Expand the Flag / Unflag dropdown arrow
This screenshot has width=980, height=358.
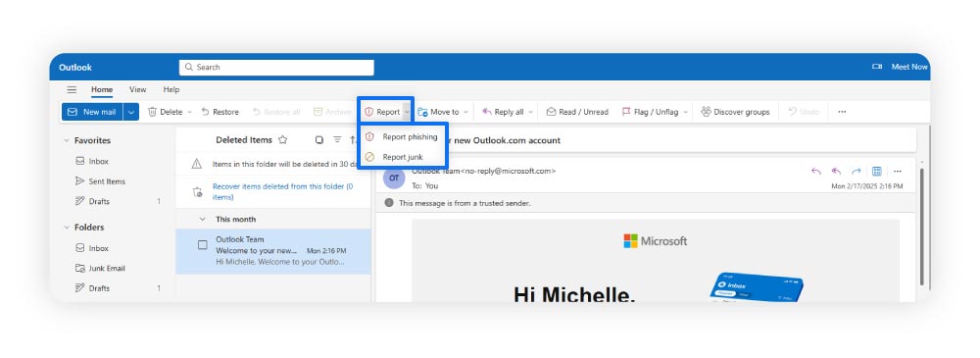click(x=685, y=112)
